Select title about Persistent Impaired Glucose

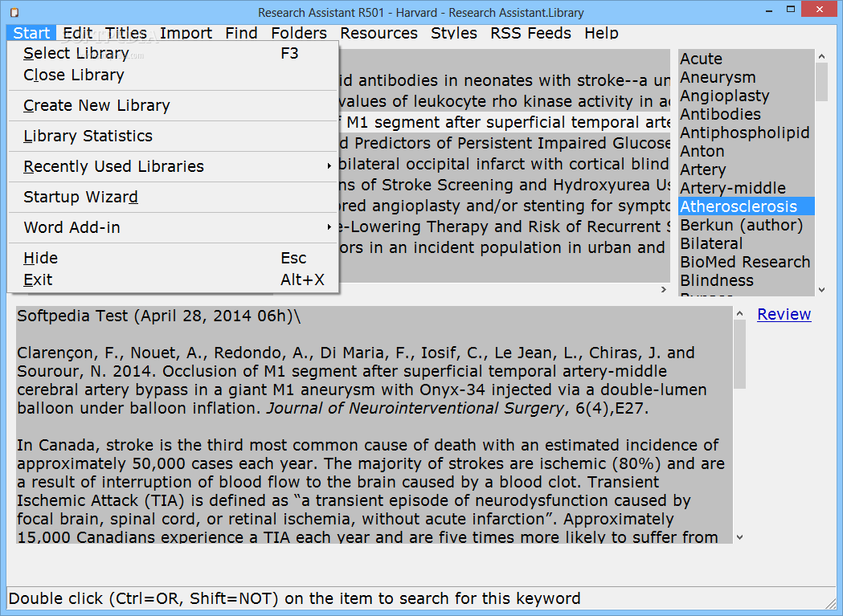pos(505,144)
